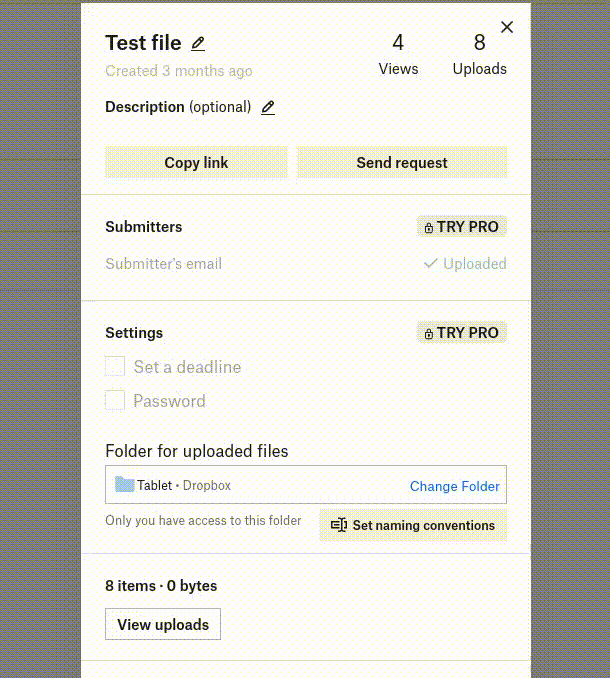Click the 4 Views counter
This screenshot has height=678, width=610.
click(398, 54)
